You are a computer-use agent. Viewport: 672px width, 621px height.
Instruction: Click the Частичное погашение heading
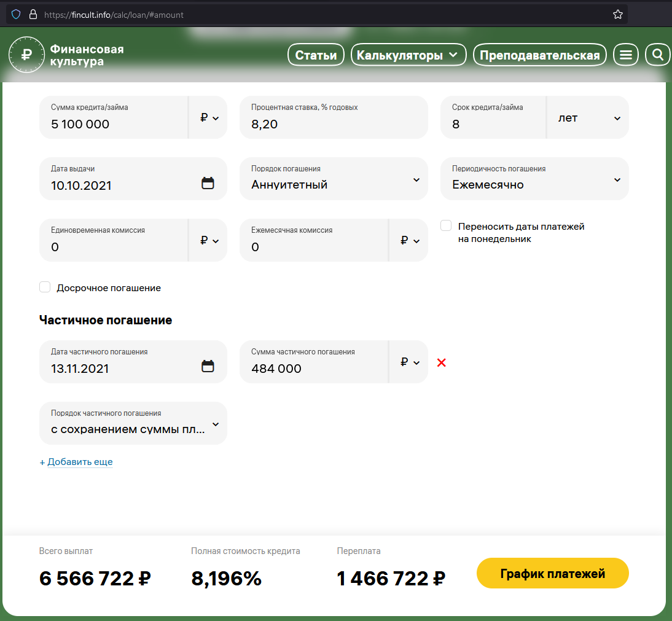click(x=106, y=320)
